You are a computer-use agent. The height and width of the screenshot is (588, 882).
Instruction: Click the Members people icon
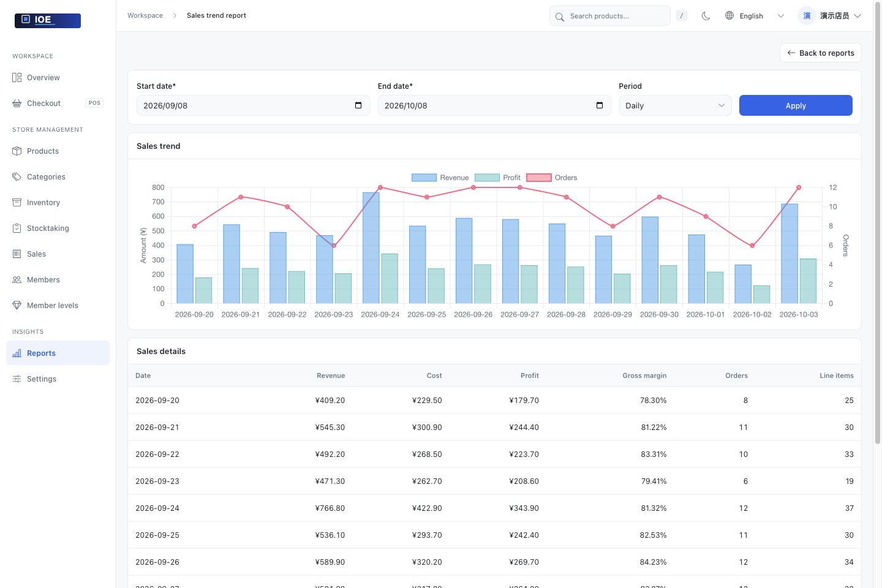point(17,280)
